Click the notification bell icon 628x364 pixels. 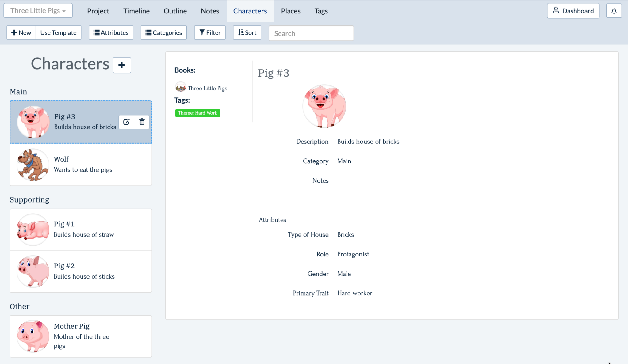pos(614,11)
